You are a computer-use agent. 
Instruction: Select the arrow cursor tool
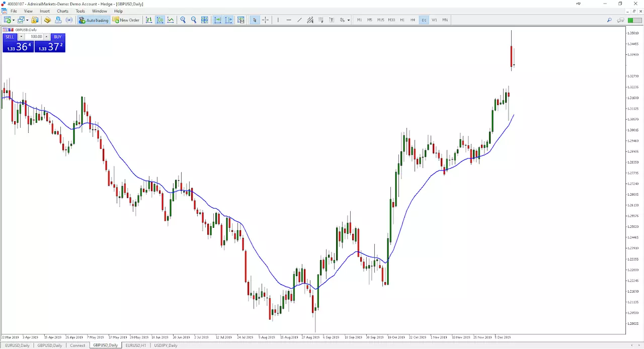(x=255, y=20)
